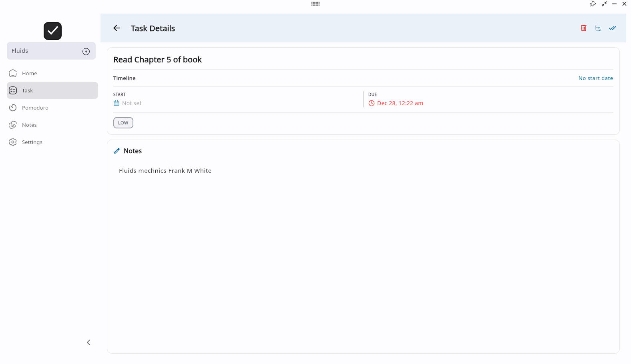Screen dimensions: 631x364
Task: Click the shrink window arrows icon
Action: pyautogui.click(x=604, y=4)
